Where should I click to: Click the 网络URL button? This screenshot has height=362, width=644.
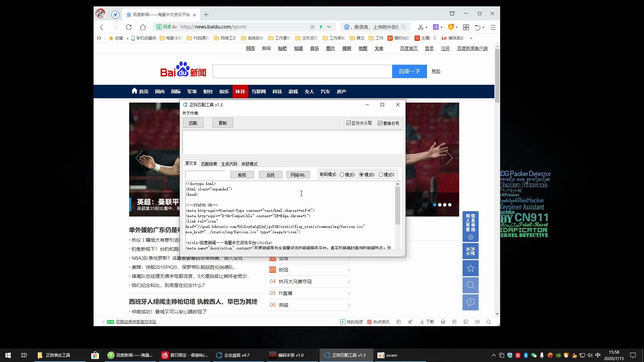[298, 174]
